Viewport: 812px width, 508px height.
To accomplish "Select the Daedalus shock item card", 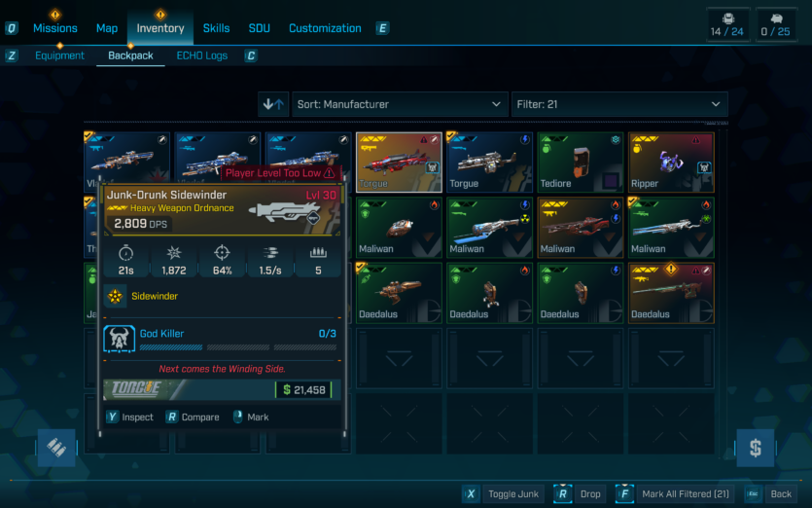I will click(x=580, y=293).
